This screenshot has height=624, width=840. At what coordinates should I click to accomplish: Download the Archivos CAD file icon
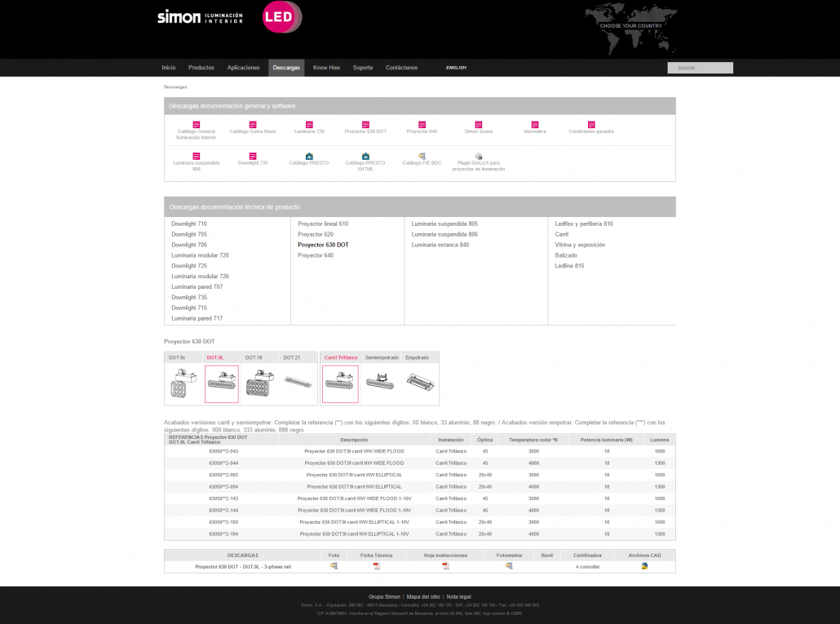coord(644,565)
